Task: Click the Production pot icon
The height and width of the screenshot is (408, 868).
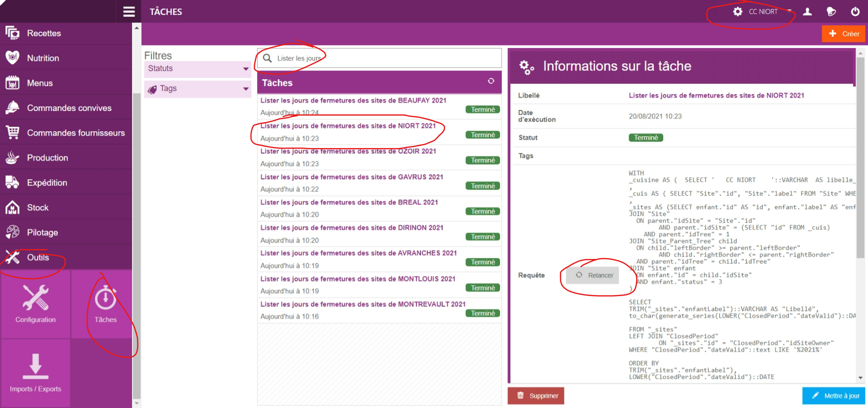Action: point(12,157)
